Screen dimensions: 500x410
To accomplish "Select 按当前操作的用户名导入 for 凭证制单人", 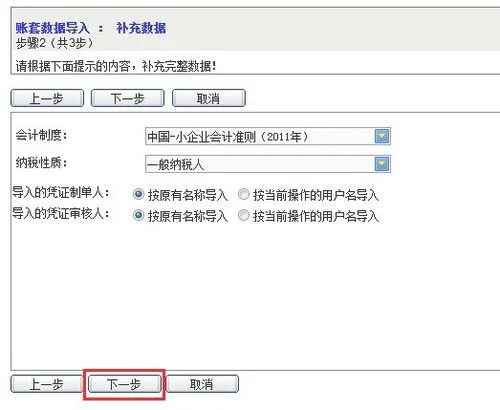I will tap(244, 194).
